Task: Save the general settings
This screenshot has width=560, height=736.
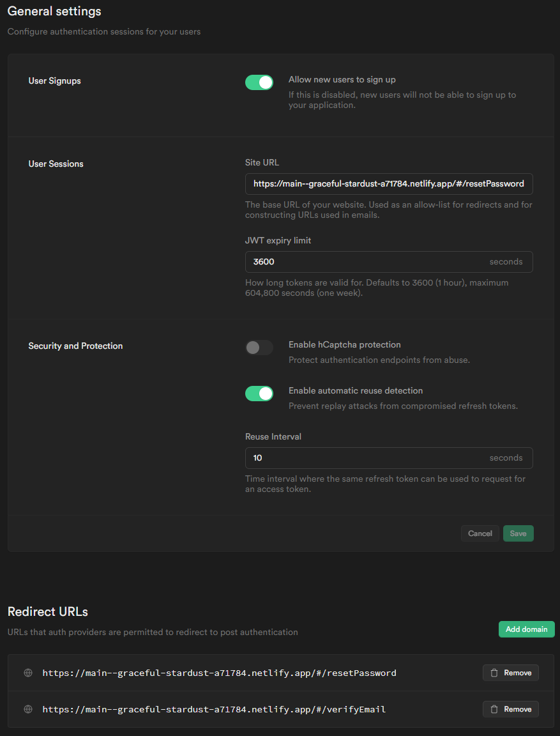Action: (518, 533)
